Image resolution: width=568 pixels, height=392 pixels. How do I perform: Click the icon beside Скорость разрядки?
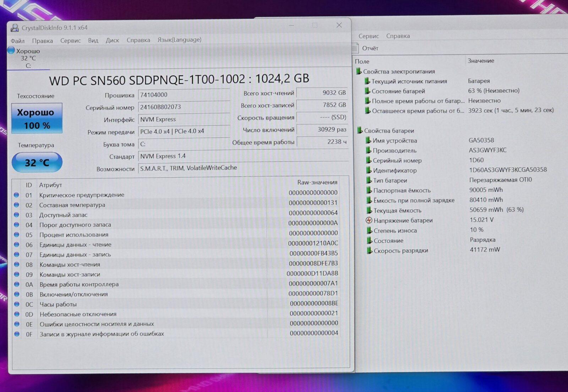pyautogui.click(x=369, y=250)
